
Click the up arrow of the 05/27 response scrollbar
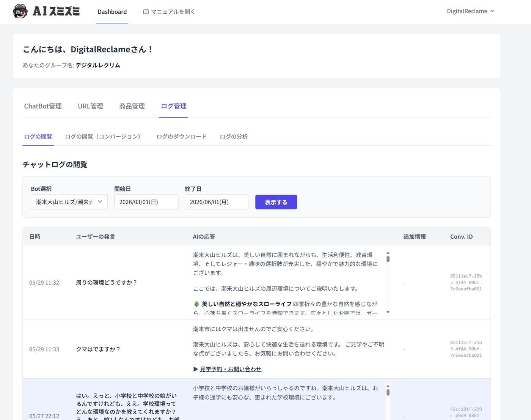coord(388,386)
